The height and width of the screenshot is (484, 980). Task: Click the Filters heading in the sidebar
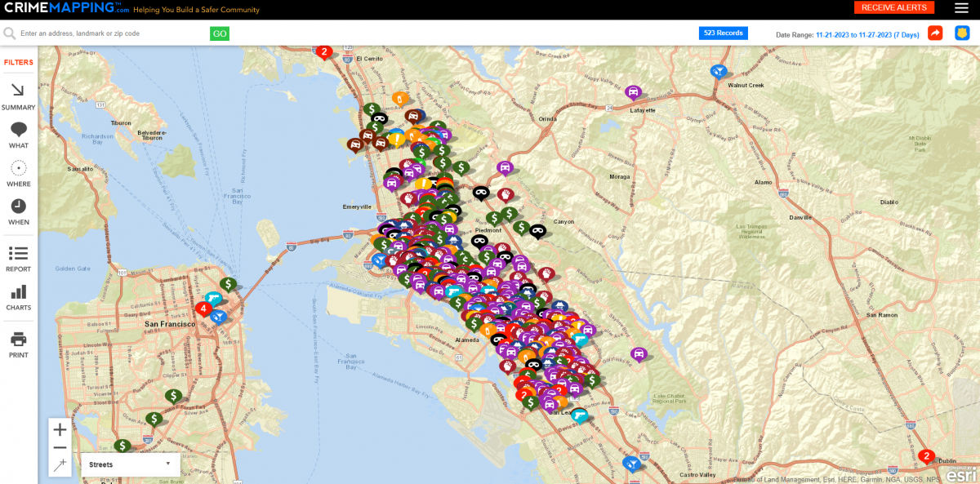18,63
